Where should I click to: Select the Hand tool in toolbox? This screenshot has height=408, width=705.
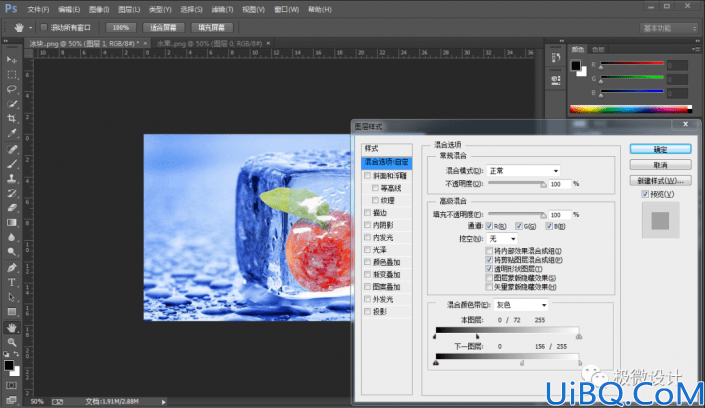12,328
